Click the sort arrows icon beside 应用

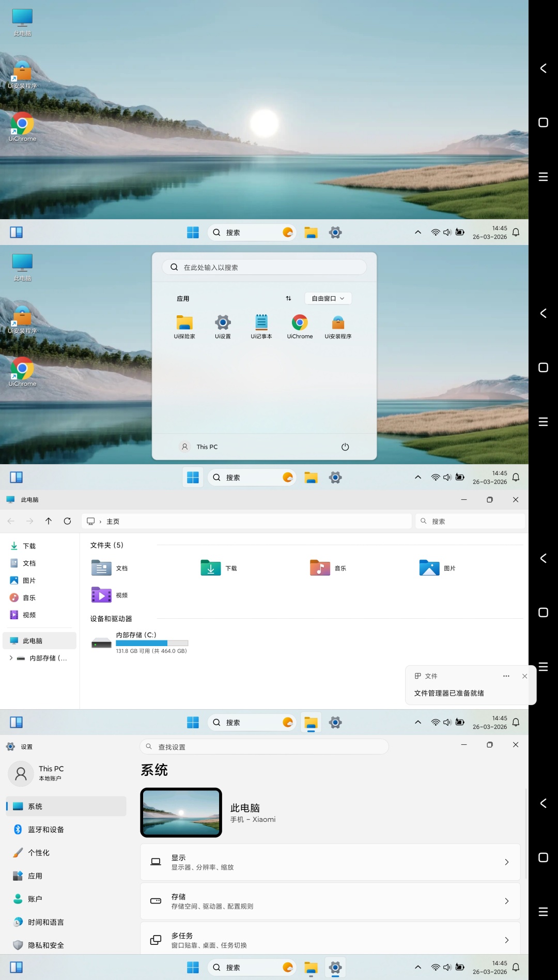coord(288,298)
